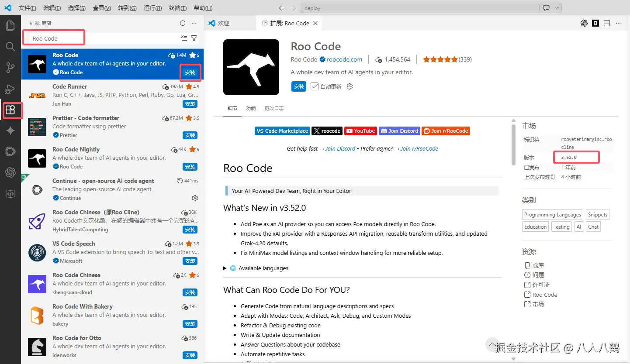Click the X roocode badge
This screenshot has width=630, height=364.
point(327,131)
